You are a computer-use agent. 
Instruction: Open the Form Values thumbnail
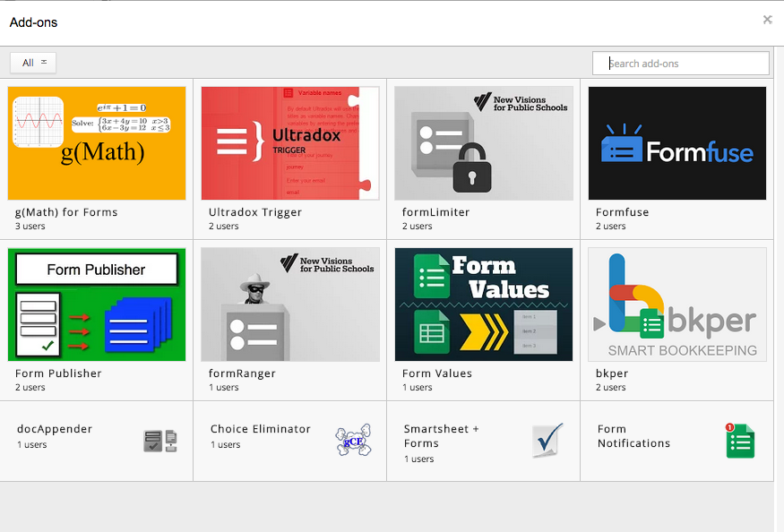tap(484, 305)
